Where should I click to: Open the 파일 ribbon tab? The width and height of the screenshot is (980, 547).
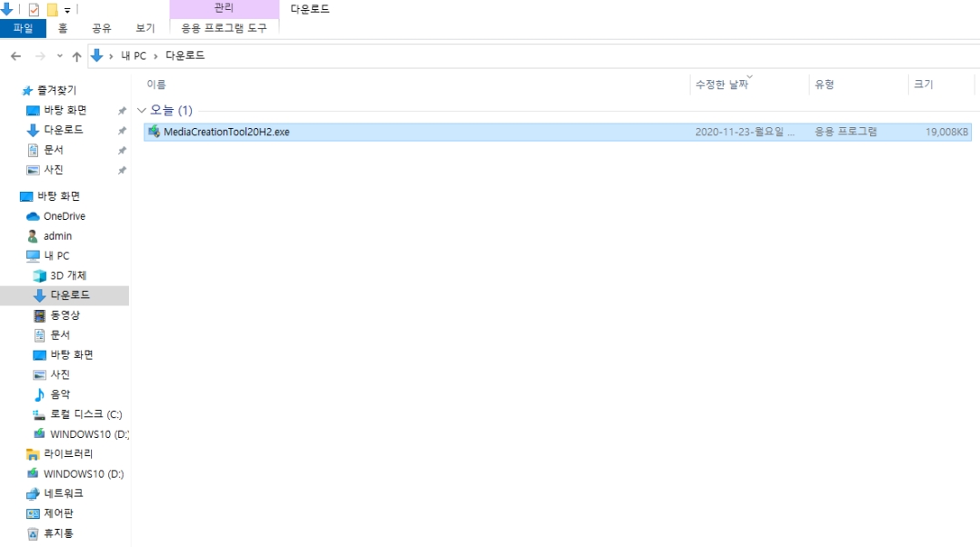[x=23, y=28]
